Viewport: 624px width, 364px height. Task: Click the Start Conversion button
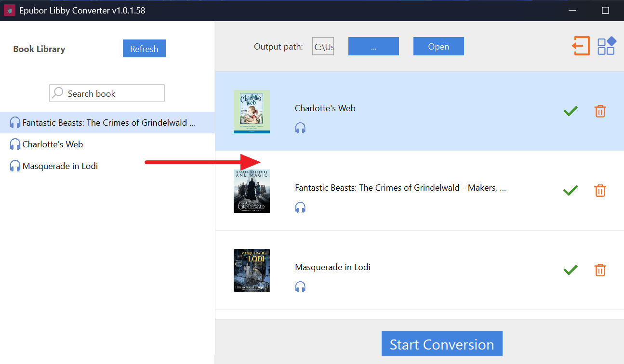[442, 344]
